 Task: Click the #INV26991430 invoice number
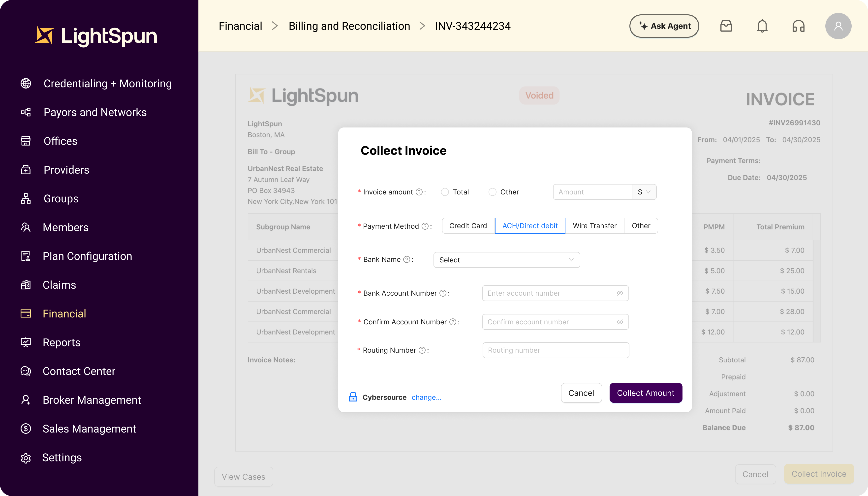[794, 123]
